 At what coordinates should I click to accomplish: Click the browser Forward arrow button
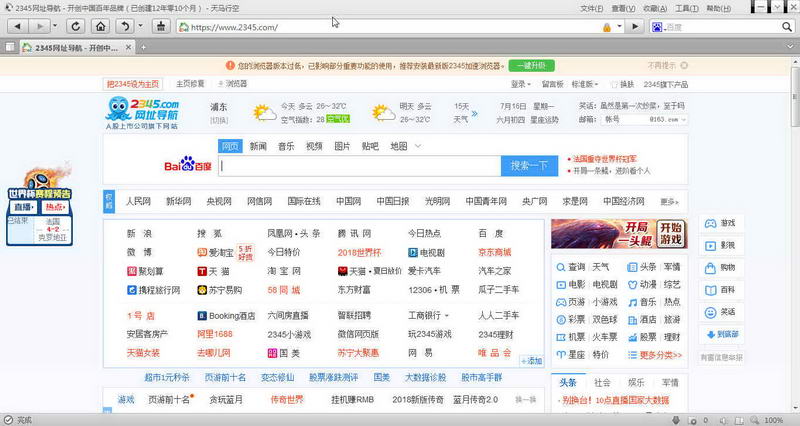39,27
